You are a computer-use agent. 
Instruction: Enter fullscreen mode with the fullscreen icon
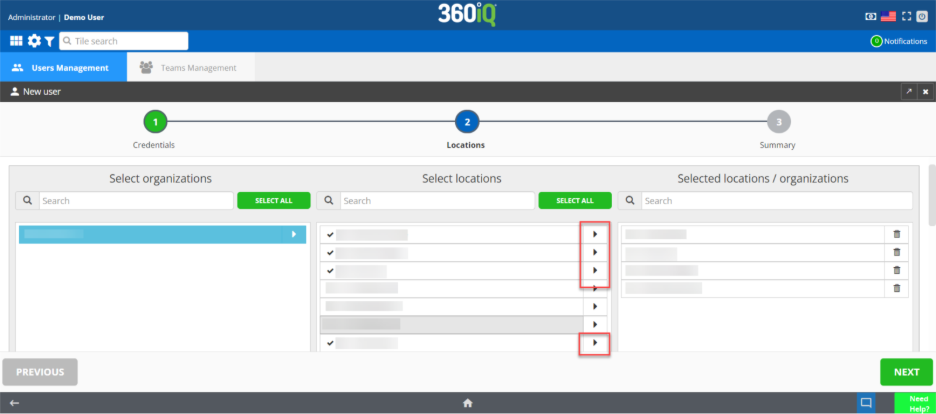[906, 16]
